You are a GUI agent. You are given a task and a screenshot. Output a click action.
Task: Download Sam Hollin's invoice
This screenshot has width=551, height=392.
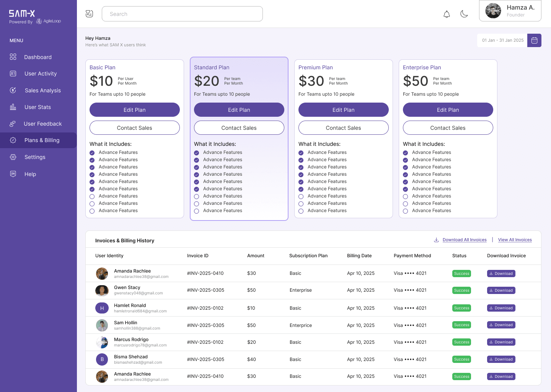(501, 325)
